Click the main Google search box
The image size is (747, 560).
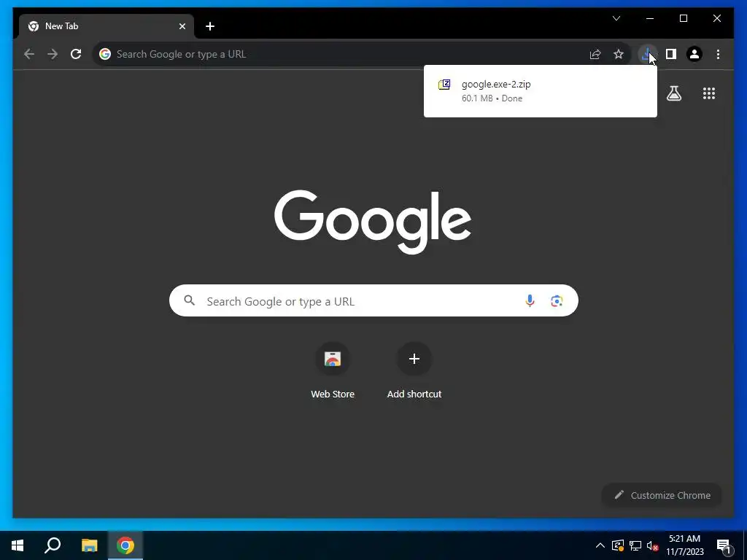373,300
